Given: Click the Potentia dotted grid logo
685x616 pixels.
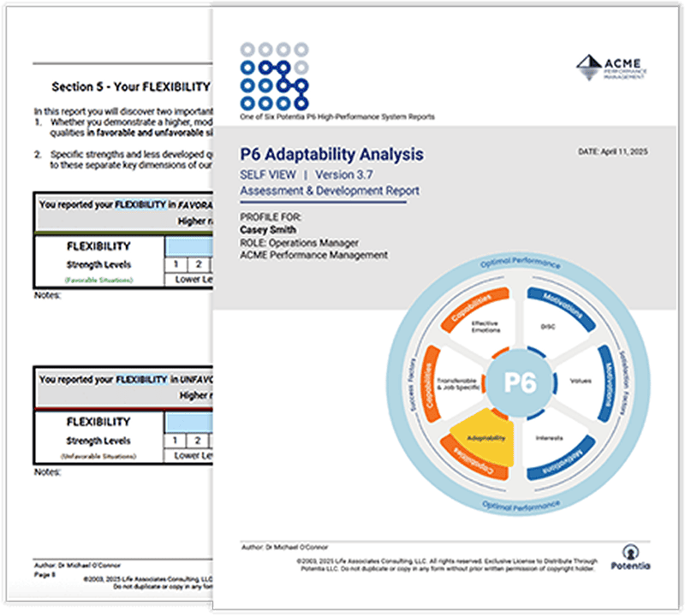Looking at the screenshot, I should [274, 76].
